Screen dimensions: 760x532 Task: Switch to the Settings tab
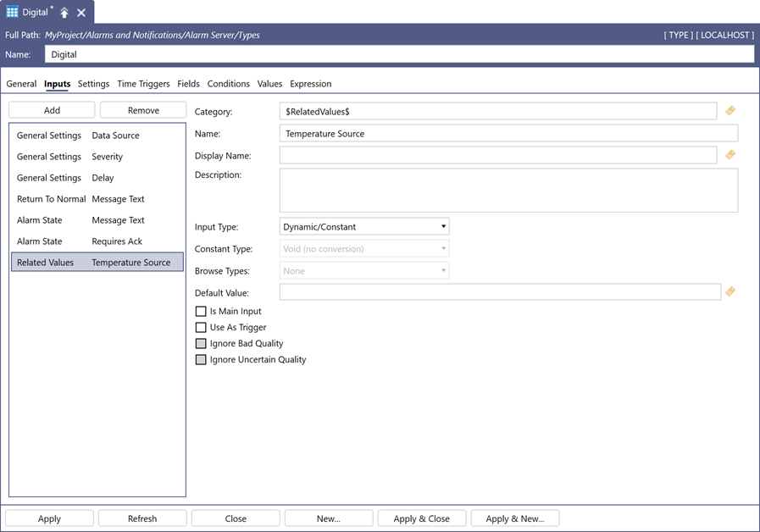click(x=93, y=84)
